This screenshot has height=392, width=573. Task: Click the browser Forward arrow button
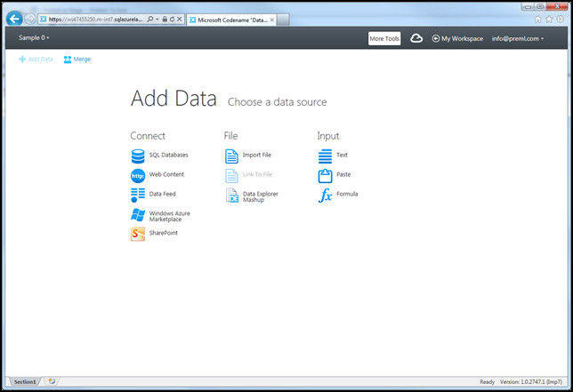click(x=30, y=19)
